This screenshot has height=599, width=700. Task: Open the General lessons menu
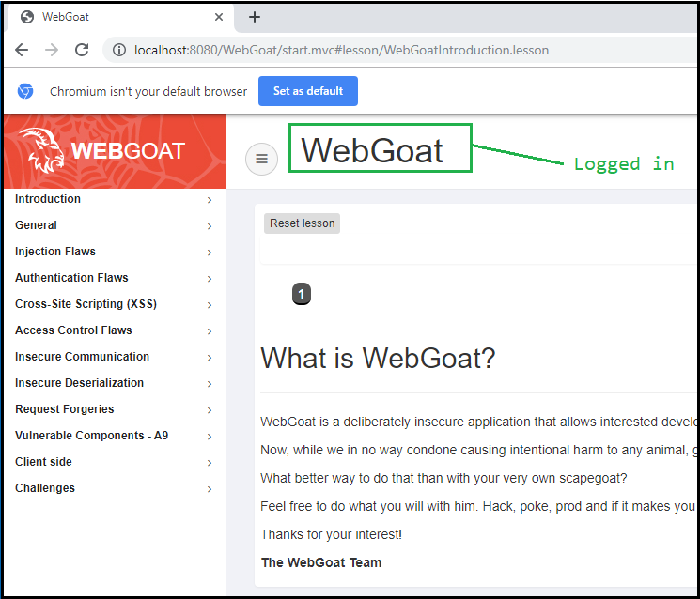click(x=36, y=225)
